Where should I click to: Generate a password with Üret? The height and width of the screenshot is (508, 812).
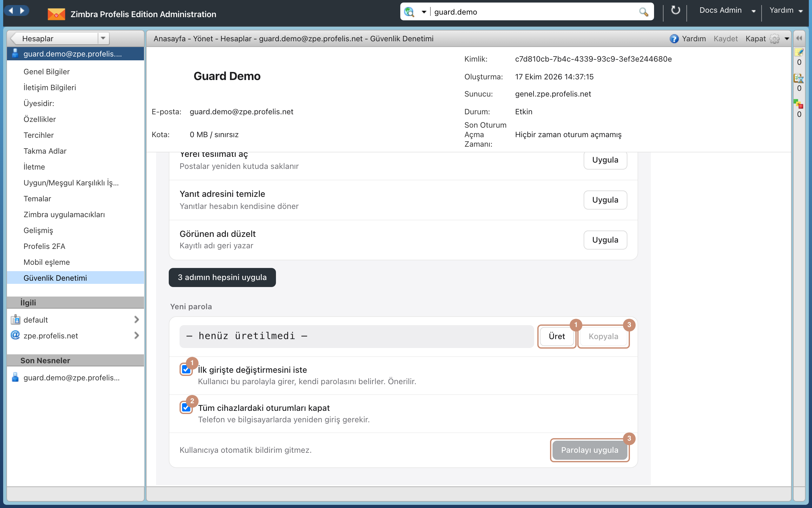[557, 336]
